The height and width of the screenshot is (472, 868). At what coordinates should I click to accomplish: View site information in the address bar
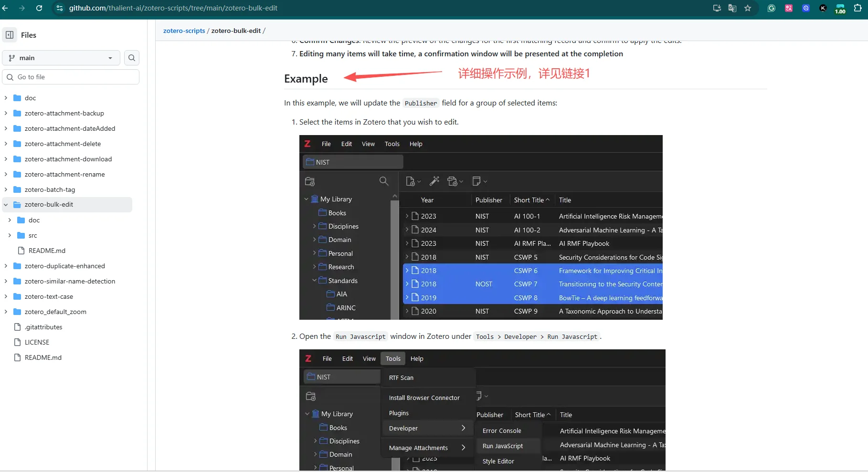pos(59,8)
